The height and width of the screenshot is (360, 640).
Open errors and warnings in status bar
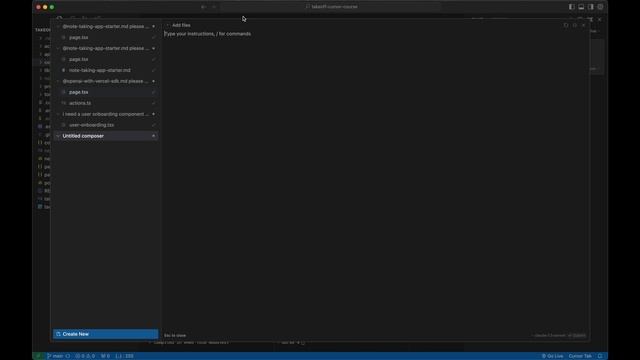[85, 356]
